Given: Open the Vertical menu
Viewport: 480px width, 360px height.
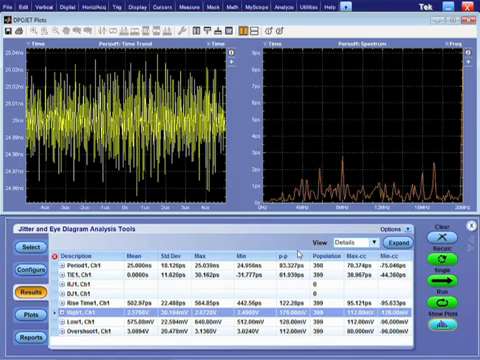Looking at the screenshot, I should (44, 7).
